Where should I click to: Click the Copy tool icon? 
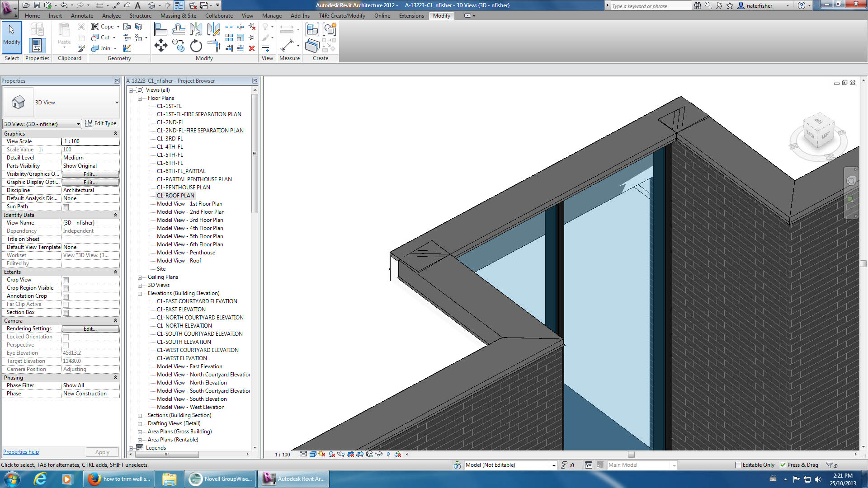pos(178,46)
